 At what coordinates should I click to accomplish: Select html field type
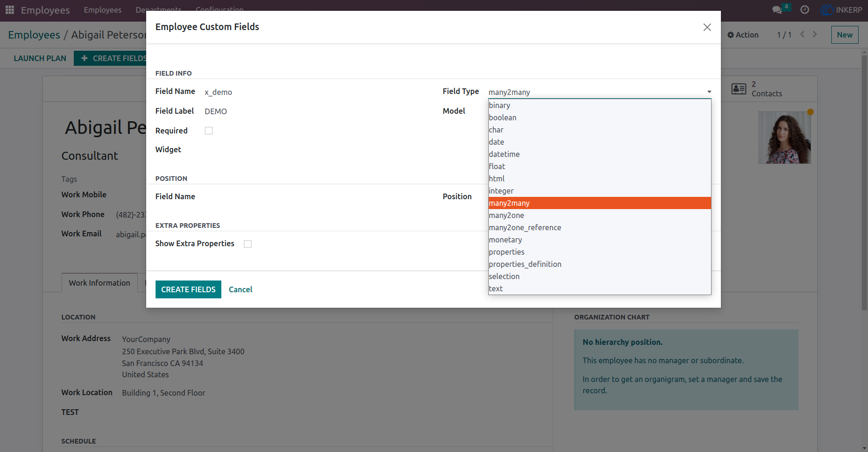(600, 179)
